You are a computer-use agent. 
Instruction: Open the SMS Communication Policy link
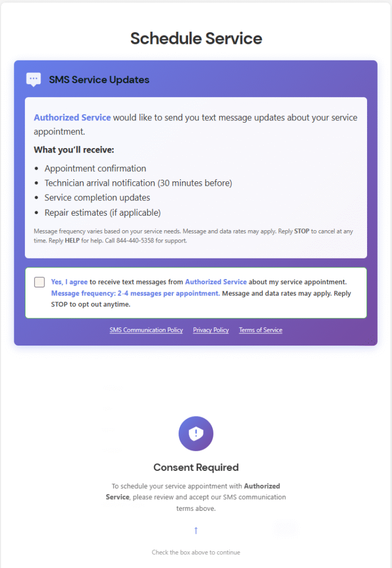[146, 330]
